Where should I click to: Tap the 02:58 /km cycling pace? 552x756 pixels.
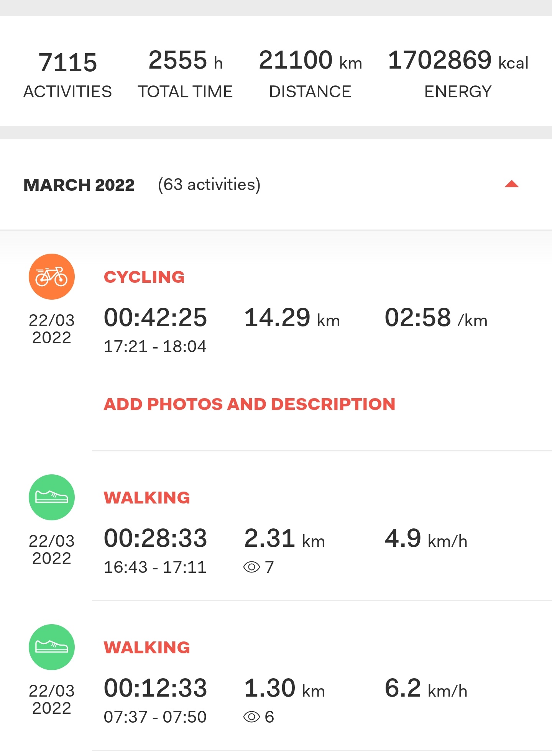(436, 318)
